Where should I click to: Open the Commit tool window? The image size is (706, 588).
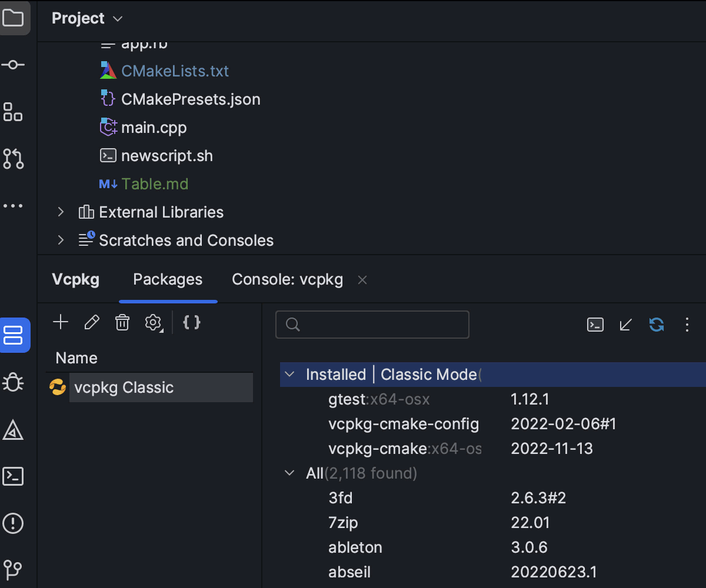click(x=15, y=65)
